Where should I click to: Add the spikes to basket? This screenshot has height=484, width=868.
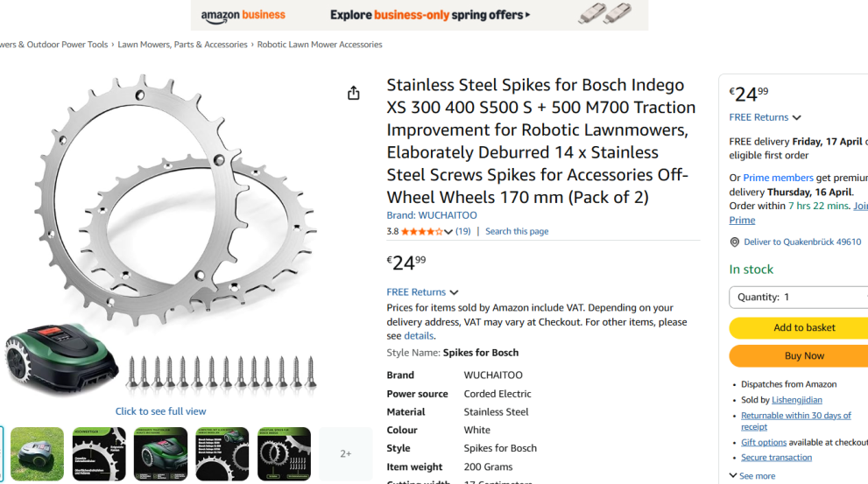(x=799, y=327)
